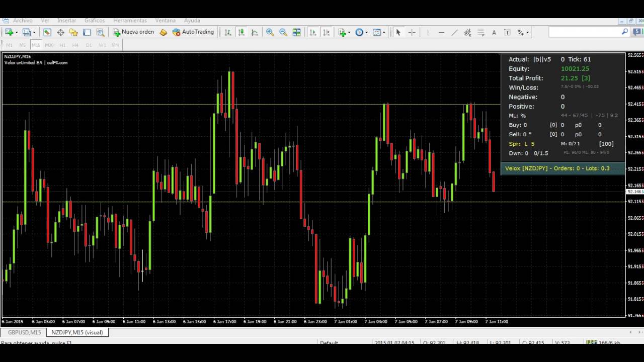Open MetaEditor with the yellow book icon

click(163, 32)
